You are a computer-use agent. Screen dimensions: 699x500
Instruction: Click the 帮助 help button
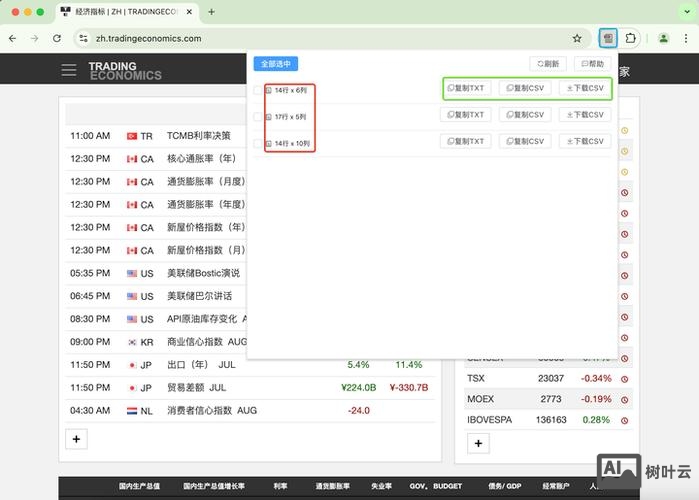[x=592, y=64]
